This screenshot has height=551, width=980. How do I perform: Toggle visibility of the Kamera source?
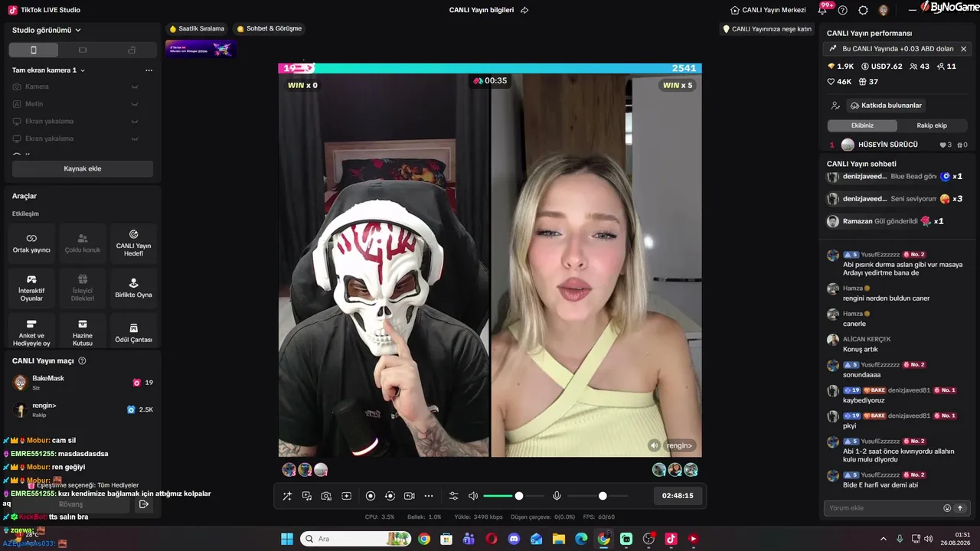tap(135, 86)
